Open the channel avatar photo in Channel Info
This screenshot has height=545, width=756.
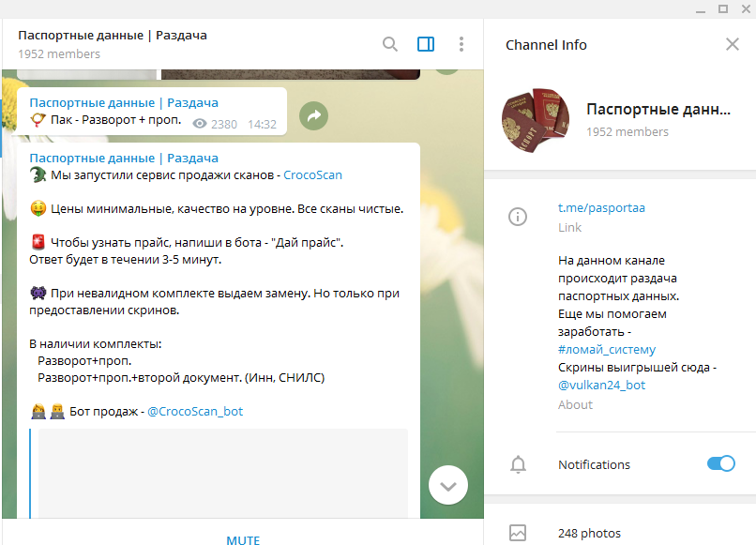point(536,120)
